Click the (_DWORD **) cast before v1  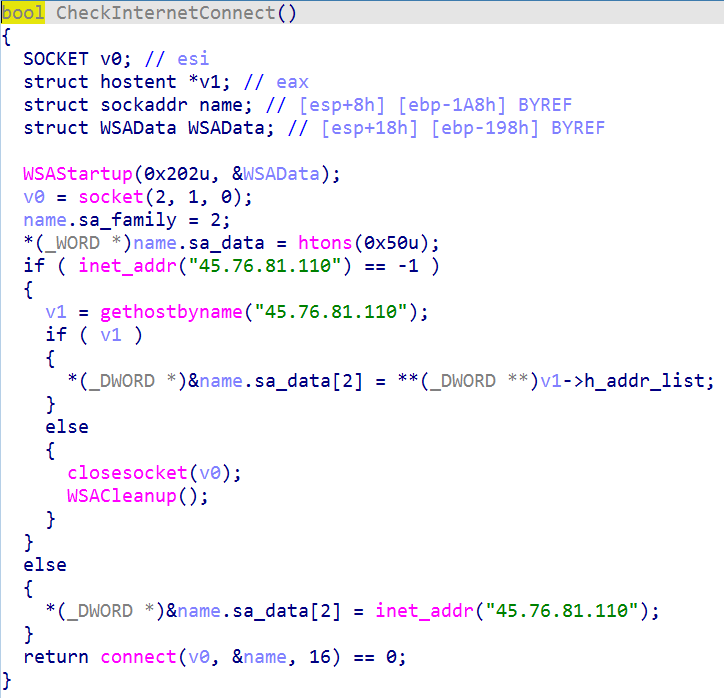point(480,381)
